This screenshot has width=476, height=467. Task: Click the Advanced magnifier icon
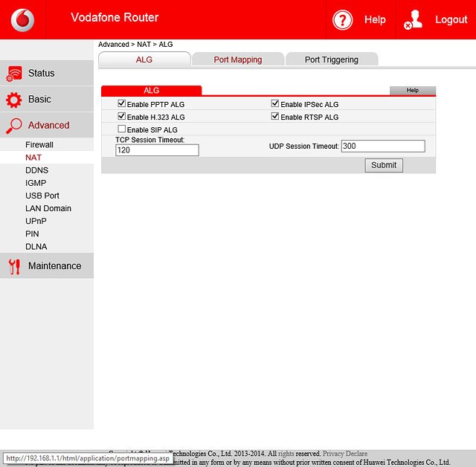coord(14,126)
